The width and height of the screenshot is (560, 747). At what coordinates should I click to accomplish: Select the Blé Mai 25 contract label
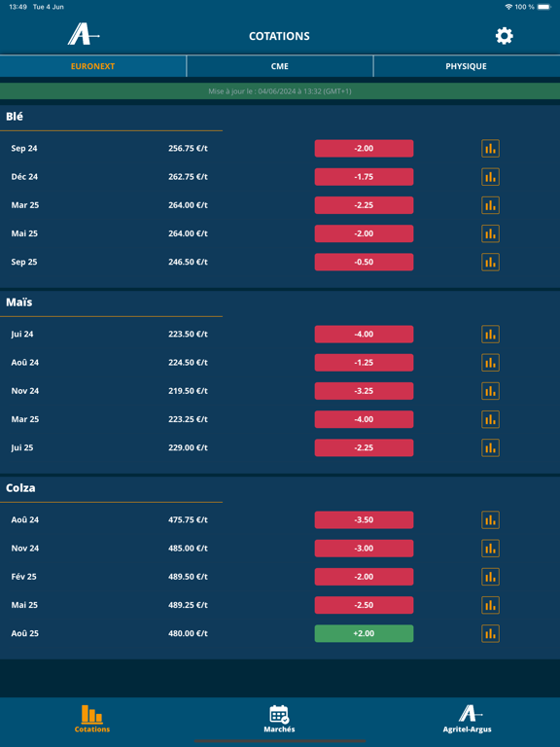click(x=24, y=233)
